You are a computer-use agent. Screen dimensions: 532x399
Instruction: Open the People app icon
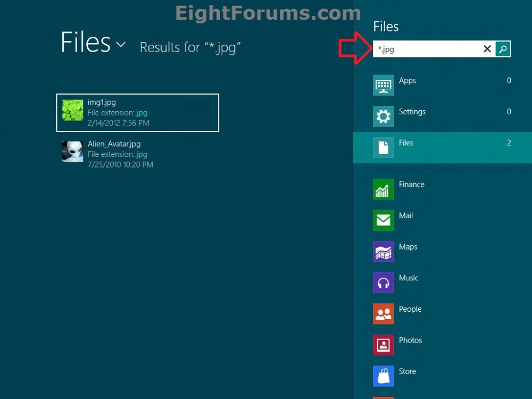click(x=383, y=314)
